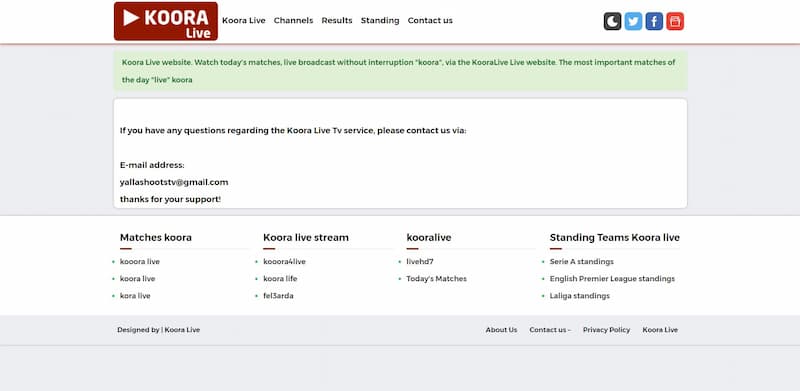800x391 pixels.
Task: Click the yallashootstv@gmail.com email address
Action: [x=174, y=182]
